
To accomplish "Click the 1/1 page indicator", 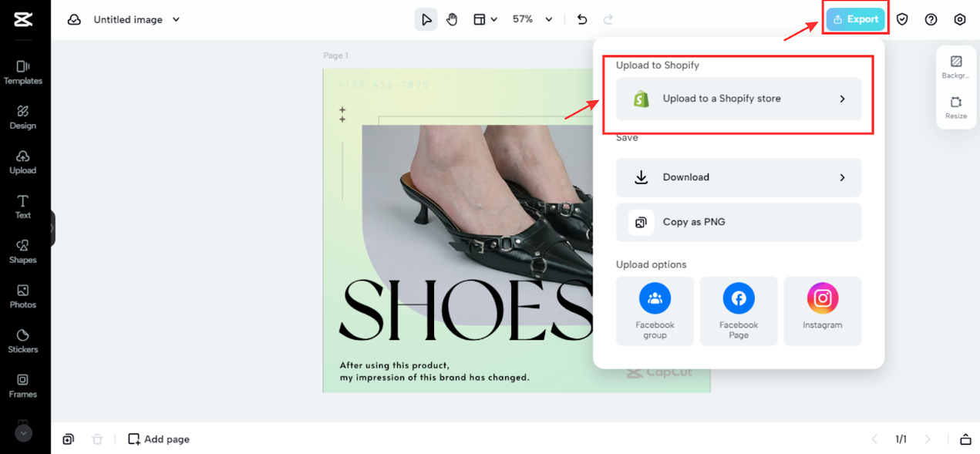I will (901, 439).
